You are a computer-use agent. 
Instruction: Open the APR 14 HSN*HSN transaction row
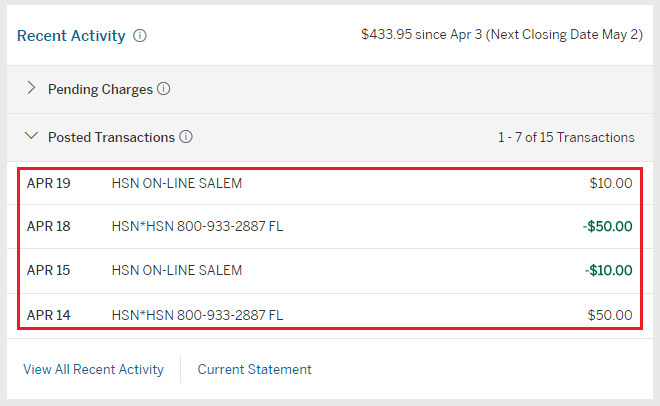[197, 314]
